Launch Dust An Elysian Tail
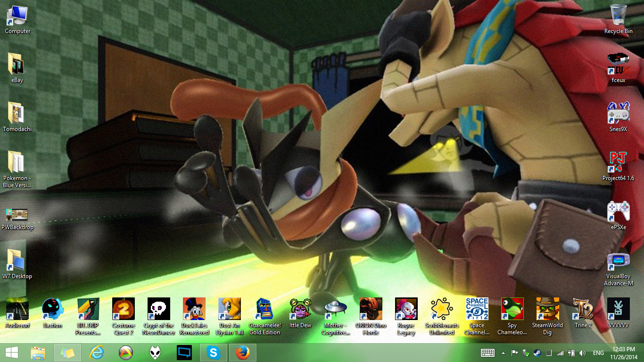Viewport: 644px width, 362px height. (230, 316)
